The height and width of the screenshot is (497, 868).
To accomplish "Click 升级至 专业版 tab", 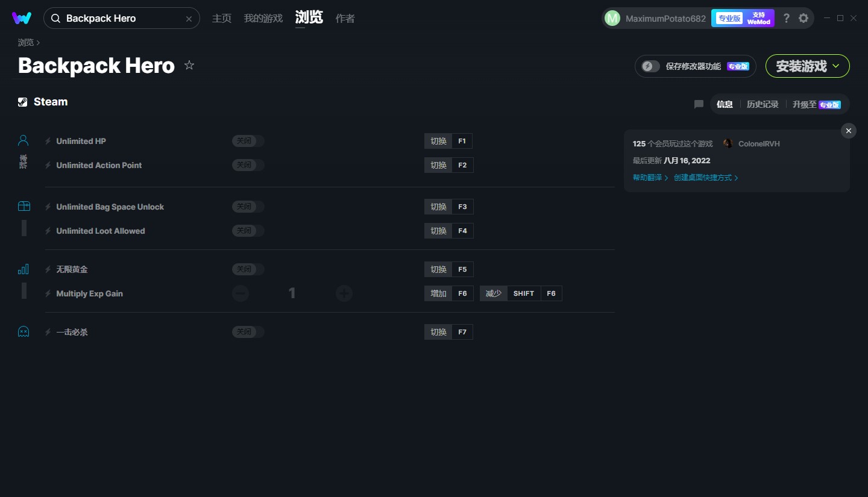I will coord(817,104).
